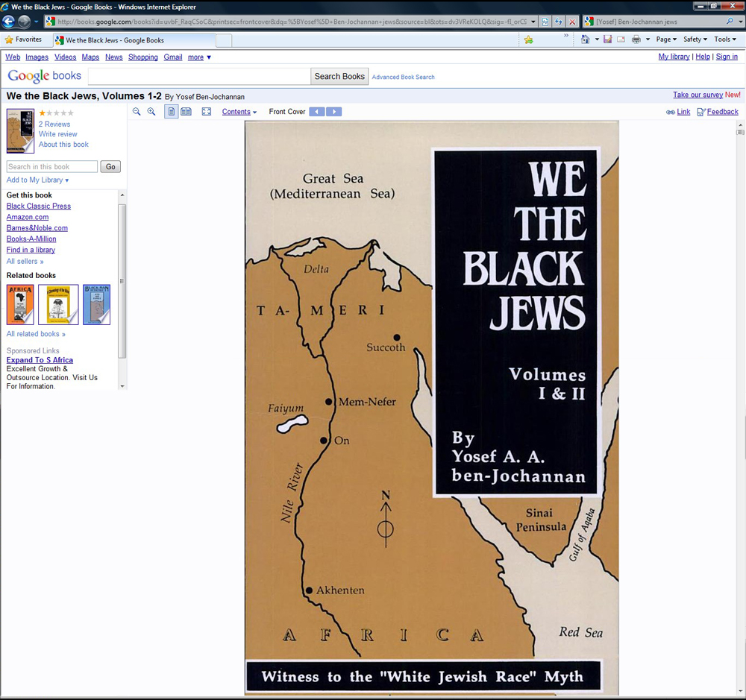746x700 pixels.
Task: Expand the Google 'more' dropdown
Action: pyautogui.click(x=199, y=57)
